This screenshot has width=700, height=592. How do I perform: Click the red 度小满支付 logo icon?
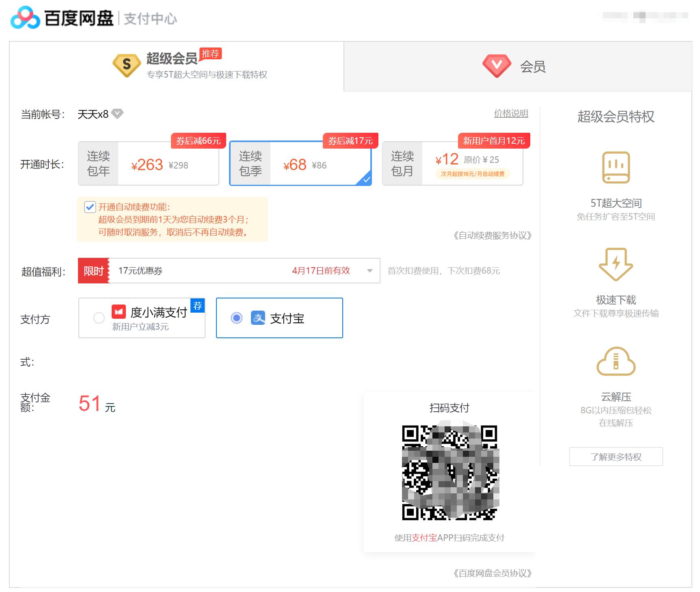[x=119, y=312]
